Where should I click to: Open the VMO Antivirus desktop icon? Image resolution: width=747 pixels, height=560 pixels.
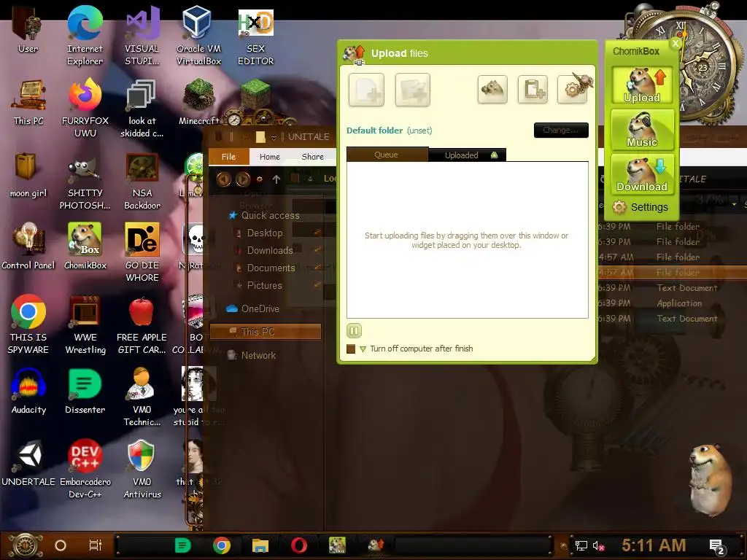(x=142, y=470)
